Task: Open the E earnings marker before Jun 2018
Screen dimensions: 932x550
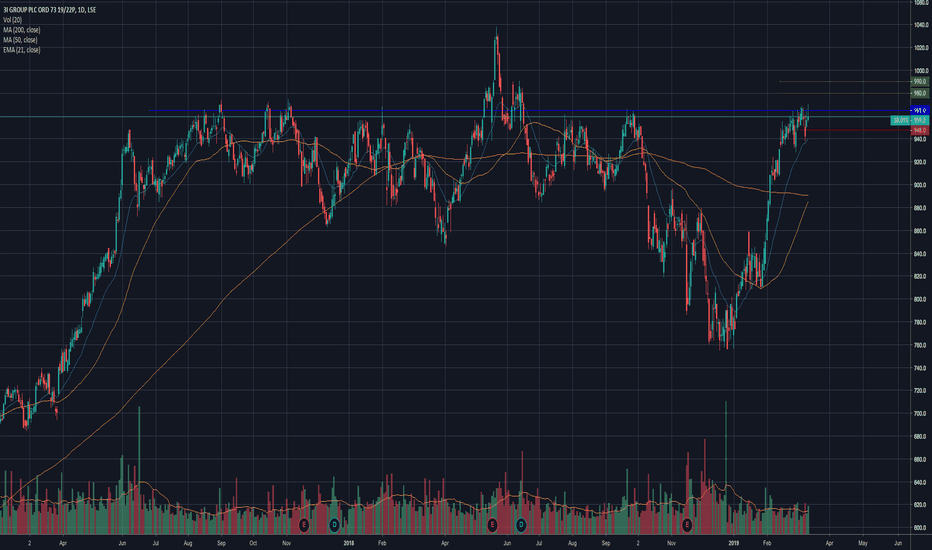Action: coord(492,524)
